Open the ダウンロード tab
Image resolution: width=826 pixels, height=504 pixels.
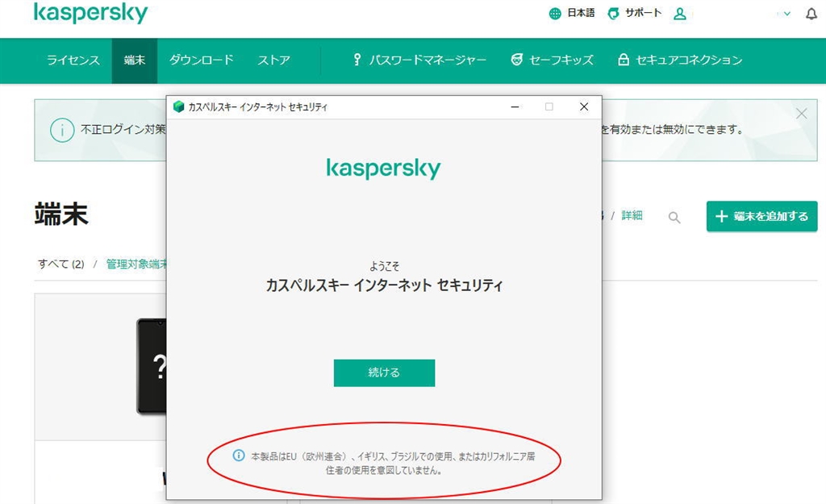tap(201, 60)
